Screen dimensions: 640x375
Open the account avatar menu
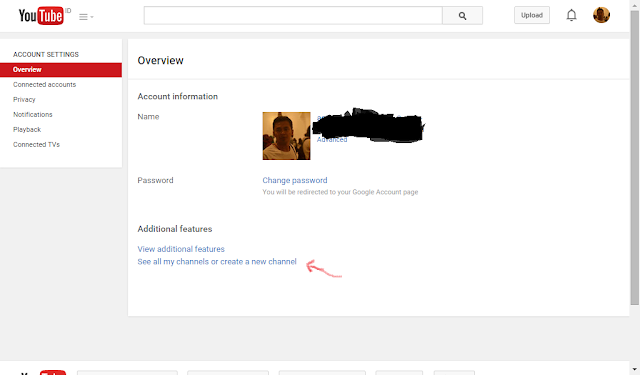click(x=601, y=15)
